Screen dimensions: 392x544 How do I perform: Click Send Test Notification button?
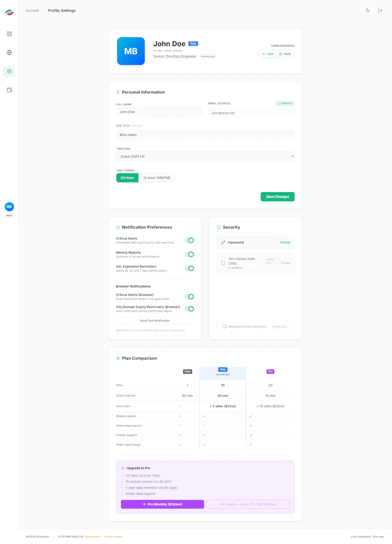155,321
